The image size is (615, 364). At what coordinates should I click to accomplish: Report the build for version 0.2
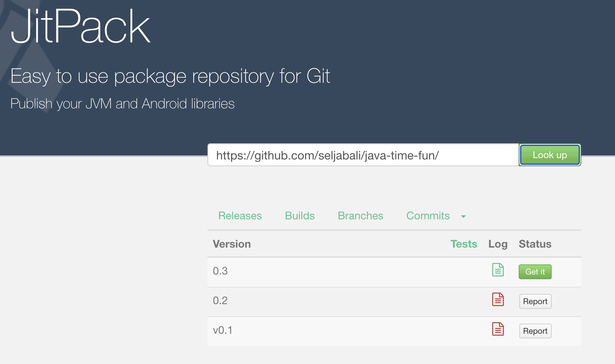pos(535,301)
